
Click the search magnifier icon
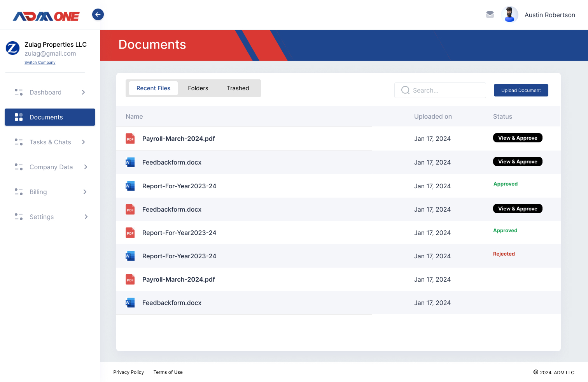click(x=405, y=90)
